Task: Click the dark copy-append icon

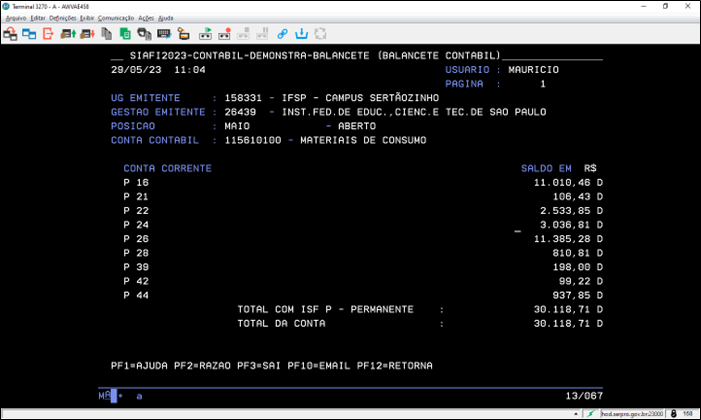Action: pos(144,34)
